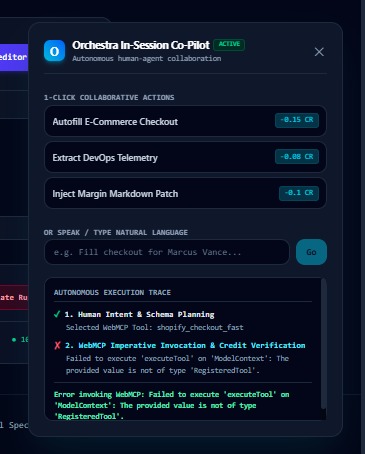Click the red X icon beside step 2
Image resolution: width=365 pixels, height=454 pixels.
[57, 345]
